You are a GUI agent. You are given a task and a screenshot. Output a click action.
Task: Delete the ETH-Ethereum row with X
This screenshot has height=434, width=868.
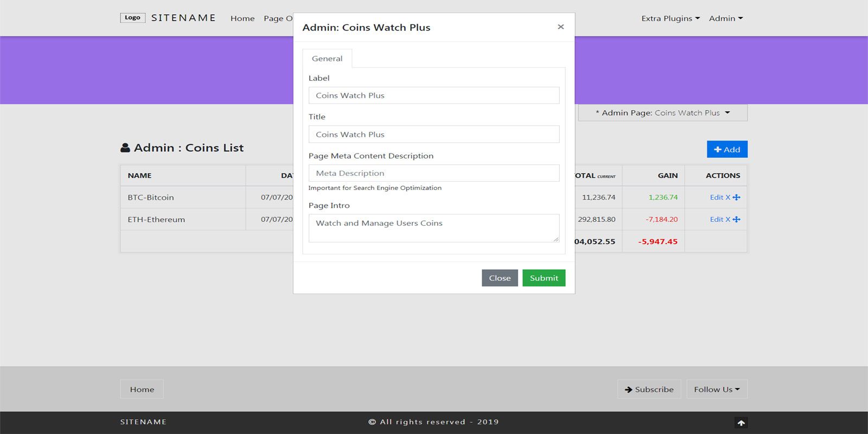728,220
